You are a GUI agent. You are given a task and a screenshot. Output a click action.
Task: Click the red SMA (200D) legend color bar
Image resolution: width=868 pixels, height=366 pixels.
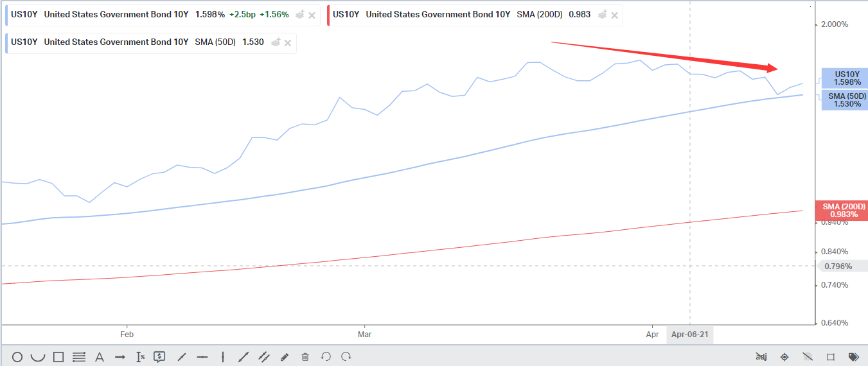(x=329, y=15)
